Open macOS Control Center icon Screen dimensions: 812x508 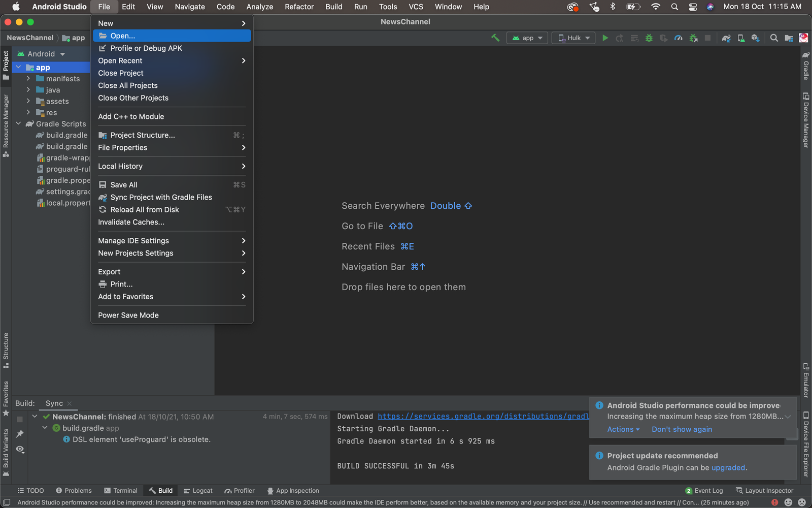point(693,7)
